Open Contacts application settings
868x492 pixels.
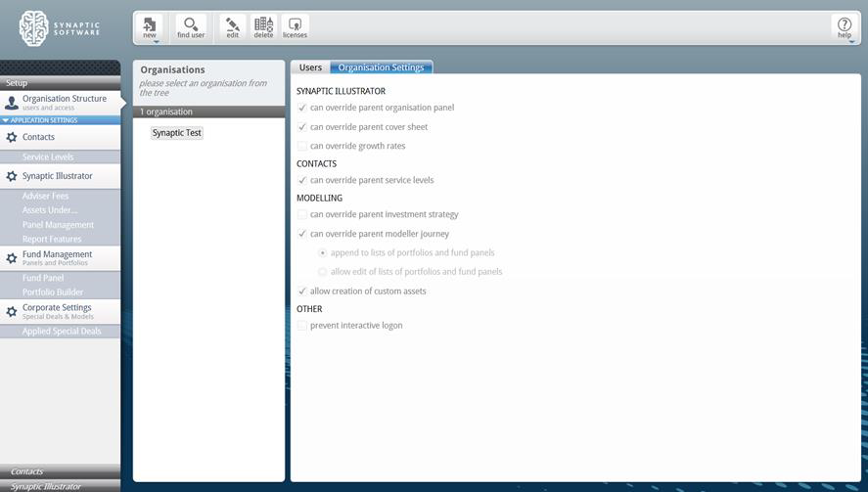tap(61, 137)
